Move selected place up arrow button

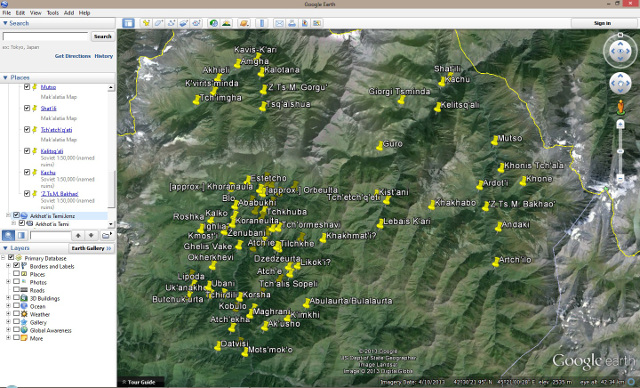click(x=78, y=235)
